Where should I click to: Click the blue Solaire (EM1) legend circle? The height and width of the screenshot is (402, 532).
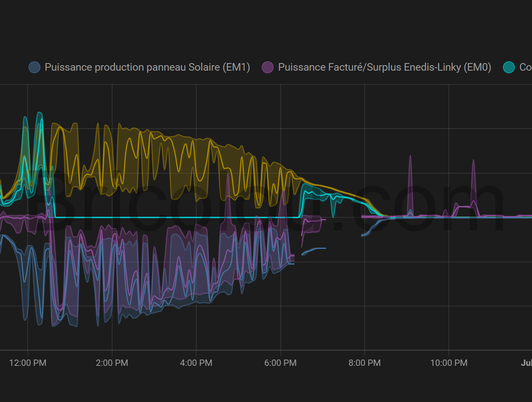click(x=34, y=67)
